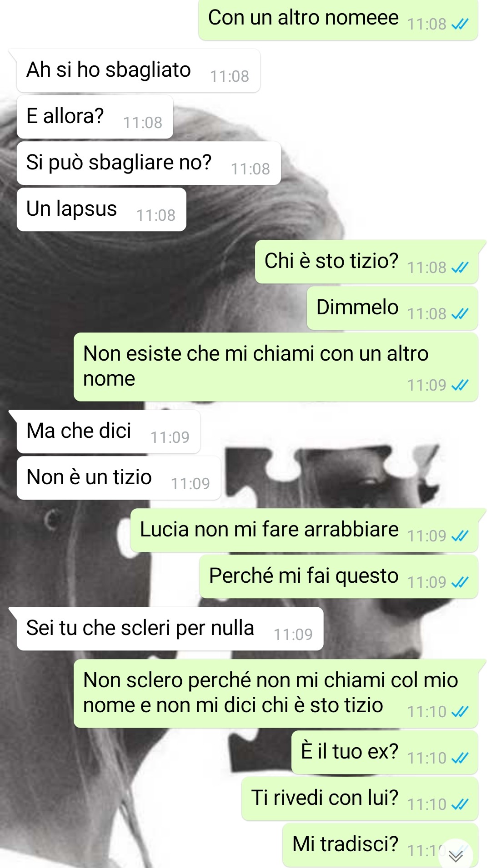491x868 pixels.
Task: Select the 'Un lapsus' message bubble
Action: click(101, 209)
